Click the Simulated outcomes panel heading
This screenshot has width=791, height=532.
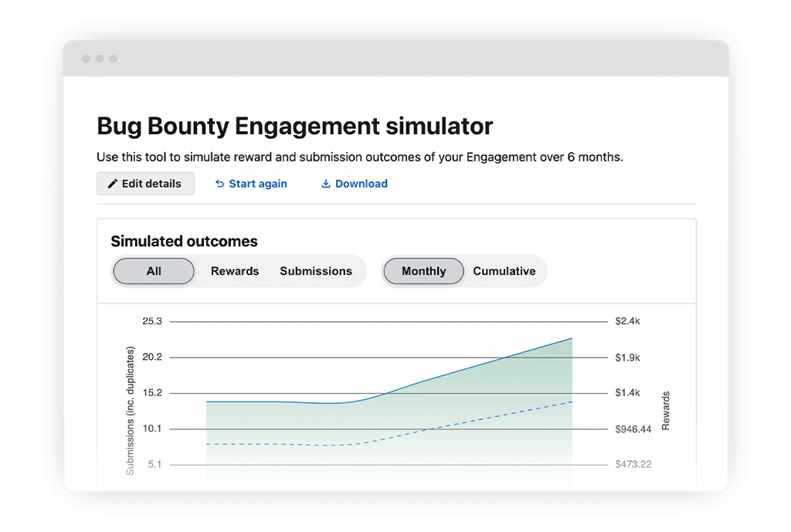(x=184, y=242)
